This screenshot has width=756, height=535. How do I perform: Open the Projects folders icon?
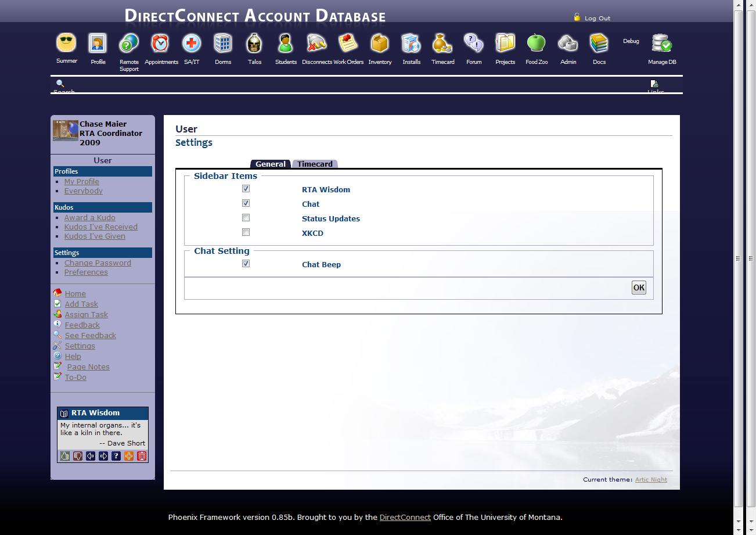point(505,43)
